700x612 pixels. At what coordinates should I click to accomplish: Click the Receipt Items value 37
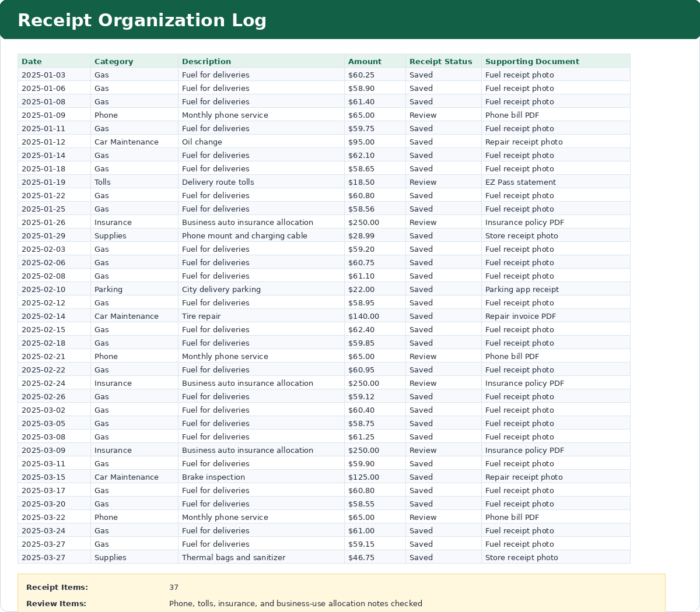[x=174, y=587]
